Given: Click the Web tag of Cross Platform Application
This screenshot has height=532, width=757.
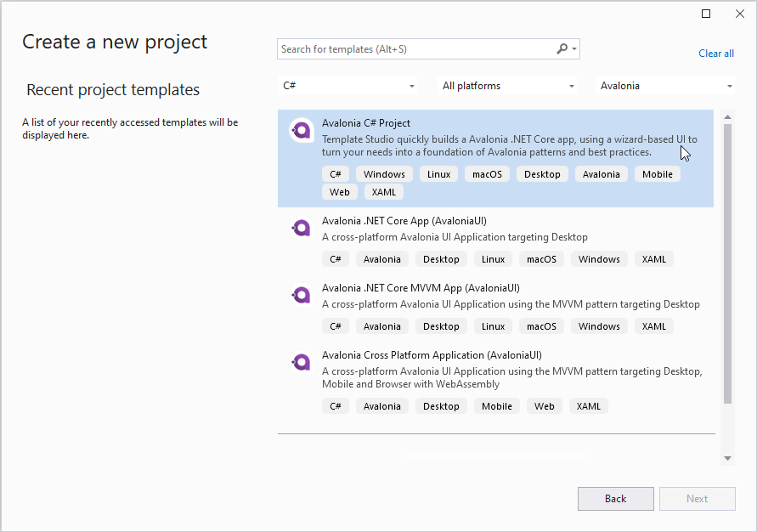Looking at the screenshot, I should [544, 406].
